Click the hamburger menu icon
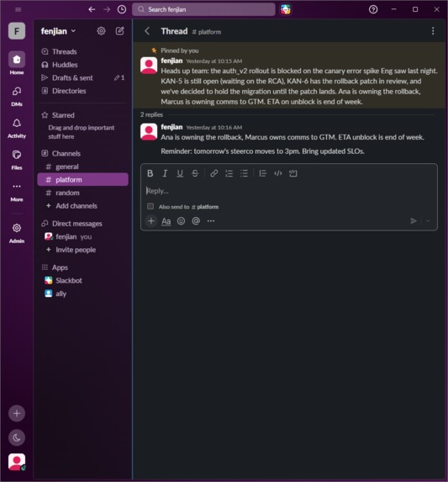 coord(18,9)
